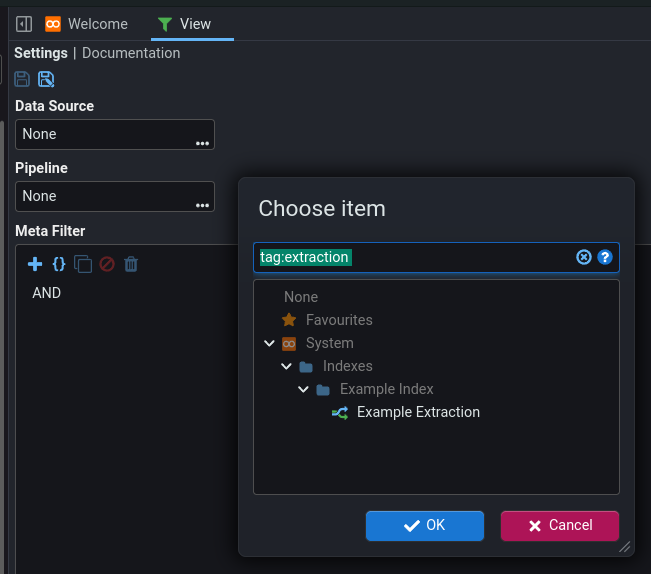Open the Data Source picker ellipsis
651x574 pixels.
click(x=203, y=143)
